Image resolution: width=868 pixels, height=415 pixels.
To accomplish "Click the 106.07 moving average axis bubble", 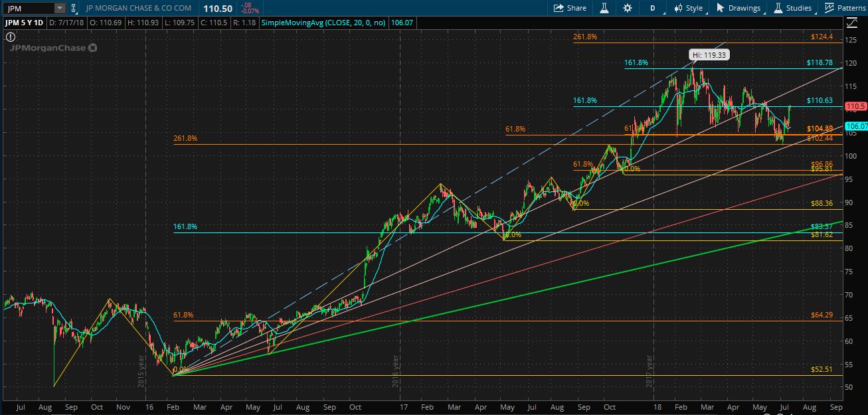I will point(855,126).
